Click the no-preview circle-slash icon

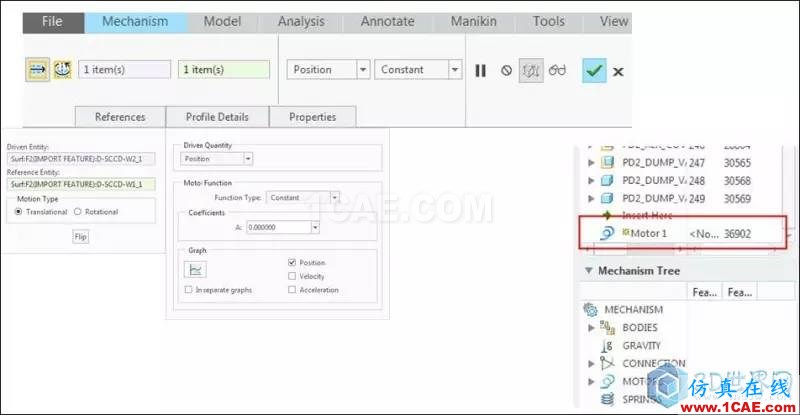506,70
